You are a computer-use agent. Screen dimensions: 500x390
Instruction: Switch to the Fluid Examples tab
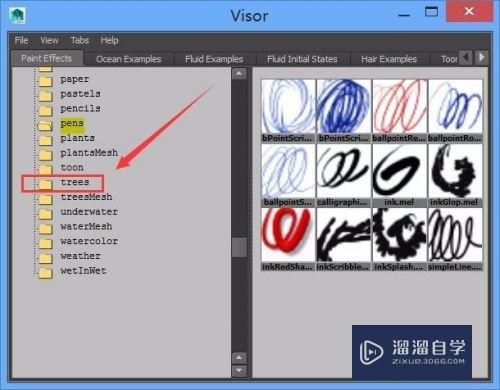[214, 59]
